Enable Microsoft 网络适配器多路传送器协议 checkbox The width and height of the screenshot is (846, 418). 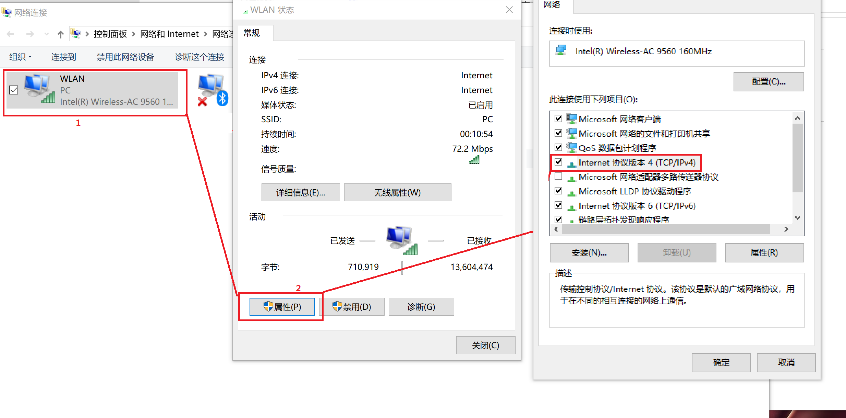tap(558, 176)
